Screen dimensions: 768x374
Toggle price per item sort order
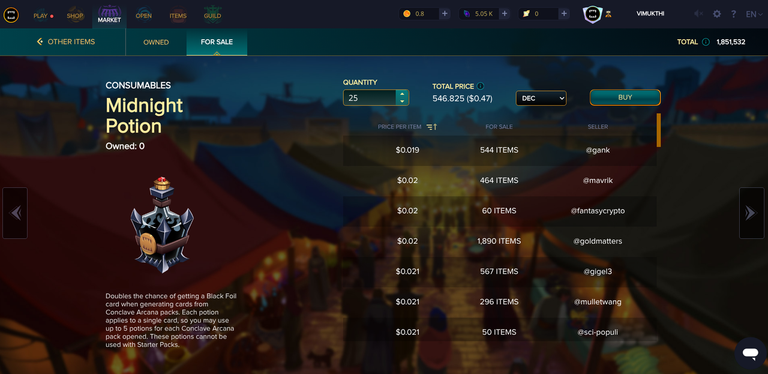[432, 127]
